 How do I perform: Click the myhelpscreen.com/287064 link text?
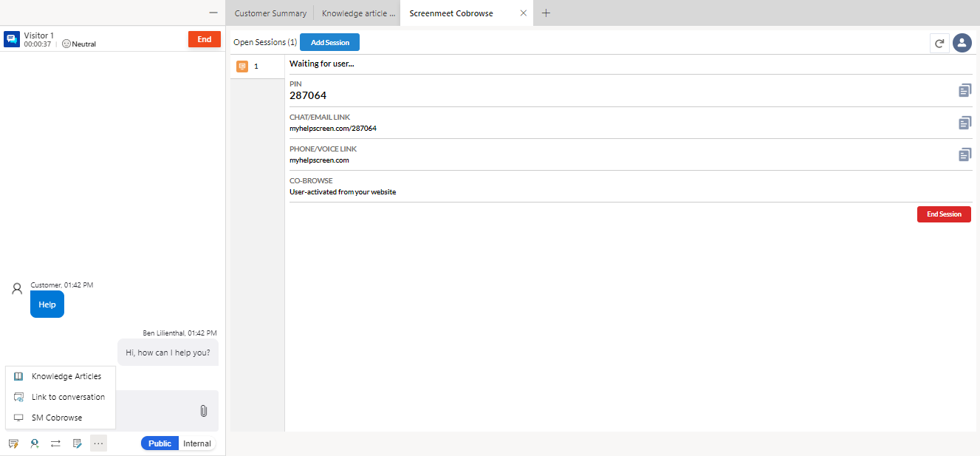(x=333, y=129)
